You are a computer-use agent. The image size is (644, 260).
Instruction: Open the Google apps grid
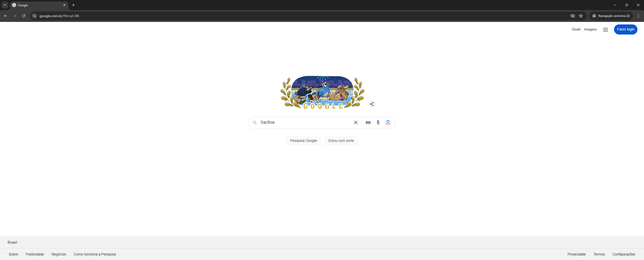click(606, 29)
